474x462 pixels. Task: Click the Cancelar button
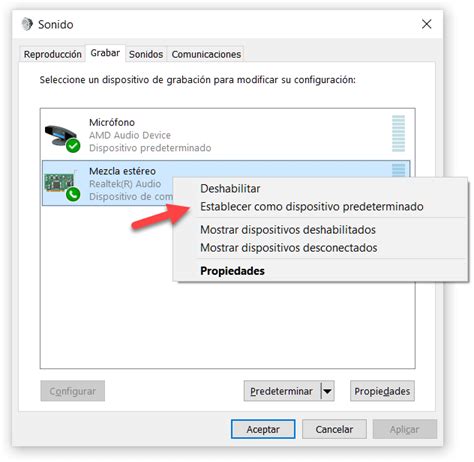[334, 429]
